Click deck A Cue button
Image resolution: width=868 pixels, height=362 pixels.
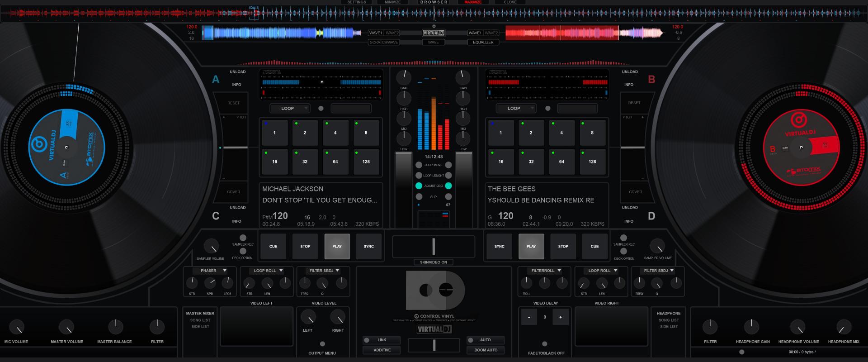273,247
